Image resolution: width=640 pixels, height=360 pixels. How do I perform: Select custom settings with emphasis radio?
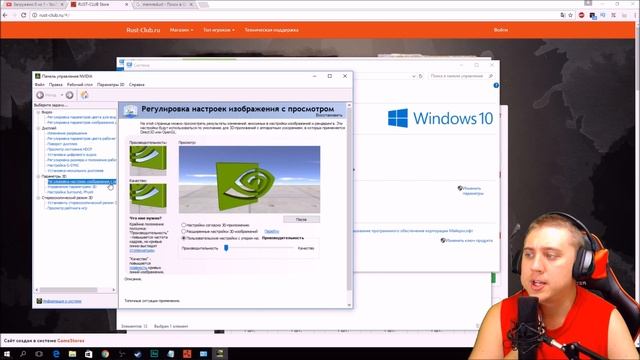184,238
